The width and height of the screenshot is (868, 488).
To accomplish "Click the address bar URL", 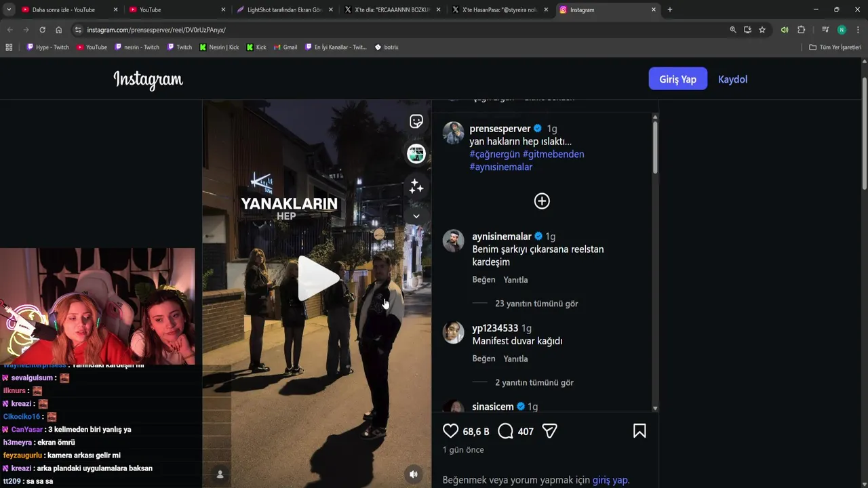I will pos(156,30).
